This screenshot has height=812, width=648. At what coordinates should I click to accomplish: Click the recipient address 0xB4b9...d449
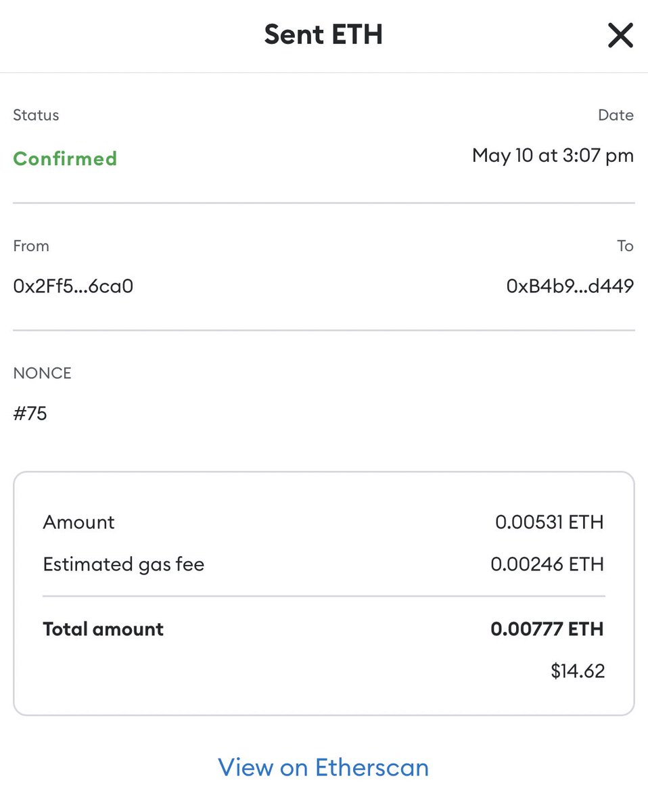click(x=570, y=286)
